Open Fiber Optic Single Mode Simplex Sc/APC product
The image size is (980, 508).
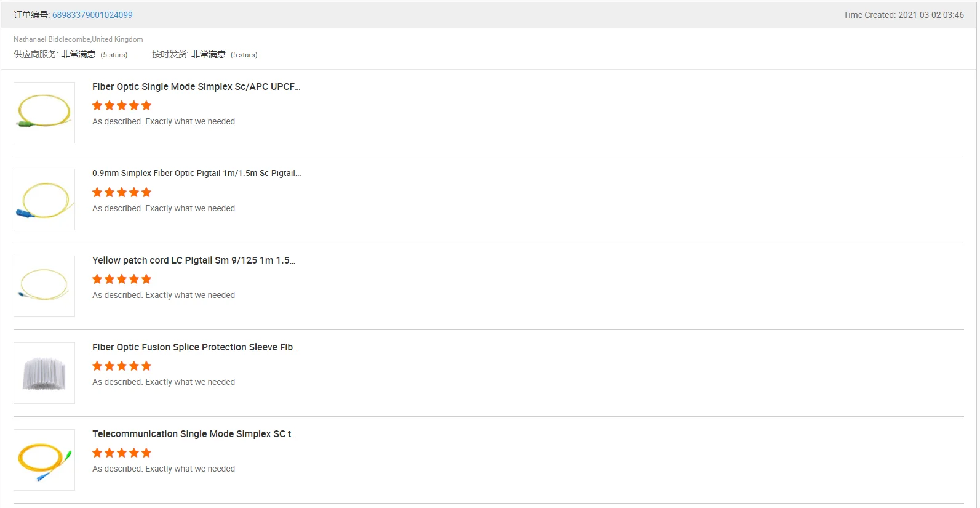click(196, 87)
